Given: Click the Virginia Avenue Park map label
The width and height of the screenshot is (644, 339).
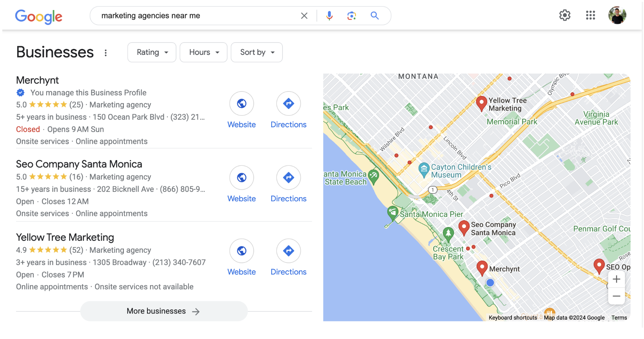Looking at the screenshot, I should tap(596, 118).
